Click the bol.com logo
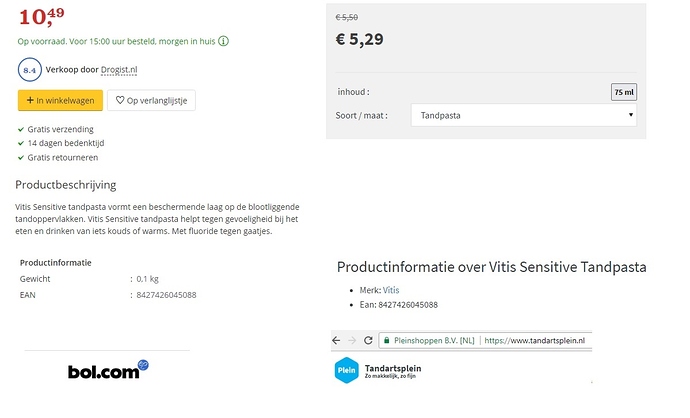 pos(108,370)
